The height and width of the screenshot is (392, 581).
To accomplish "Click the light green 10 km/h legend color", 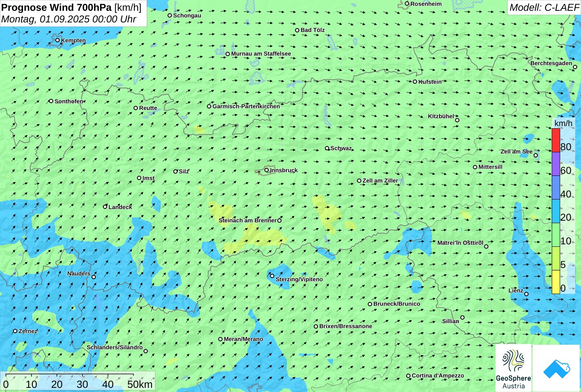I will click(x=556, y=235).
